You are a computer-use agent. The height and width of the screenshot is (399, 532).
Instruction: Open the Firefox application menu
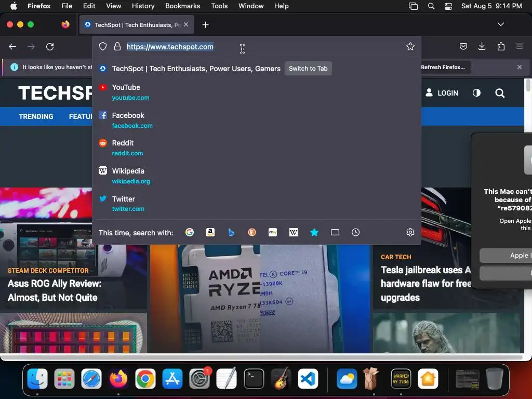[x=519, y=46]
